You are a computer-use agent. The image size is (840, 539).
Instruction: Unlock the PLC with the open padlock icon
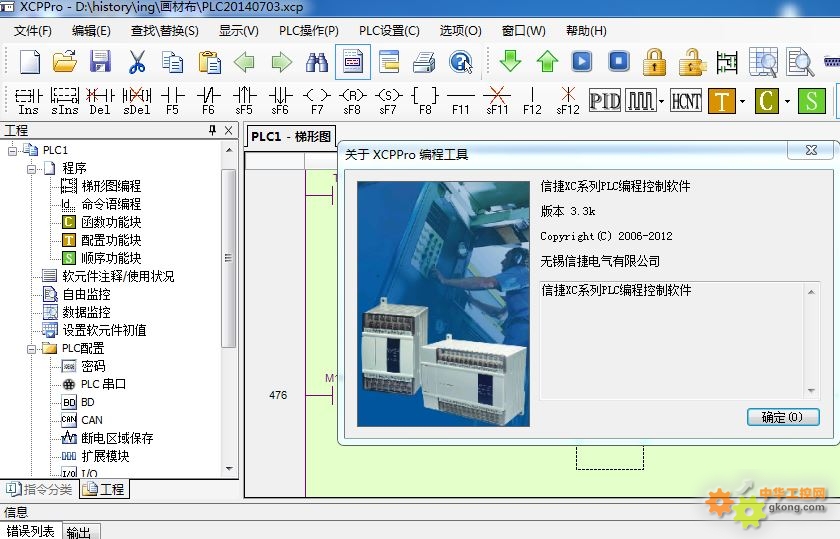click(692, 62)
